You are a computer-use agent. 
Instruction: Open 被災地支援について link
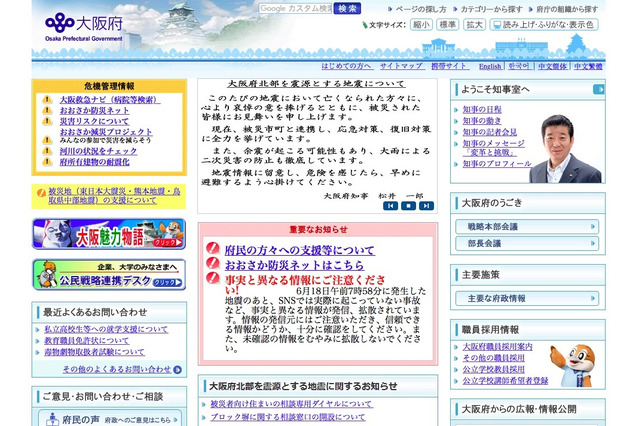(114, 196)
